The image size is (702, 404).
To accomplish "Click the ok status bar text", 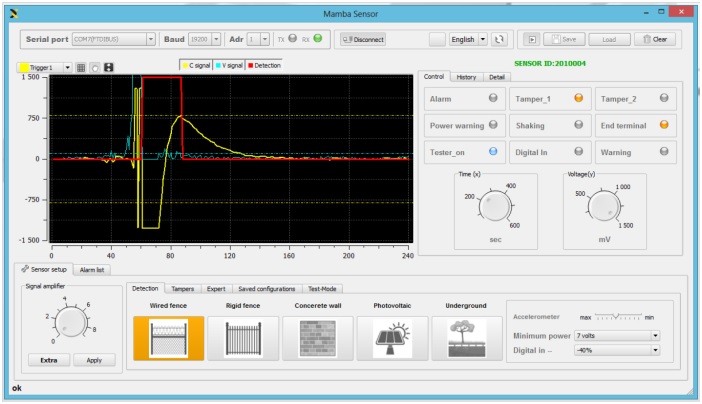I will 17,388.
